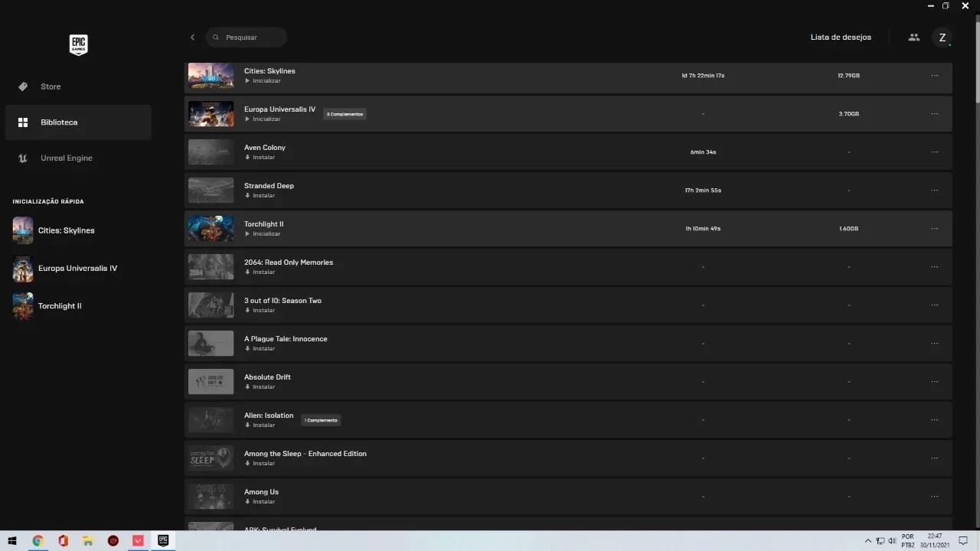980x551 pixels.
Task: Click Instalar under Among Us
Action: tap(260, 502)
